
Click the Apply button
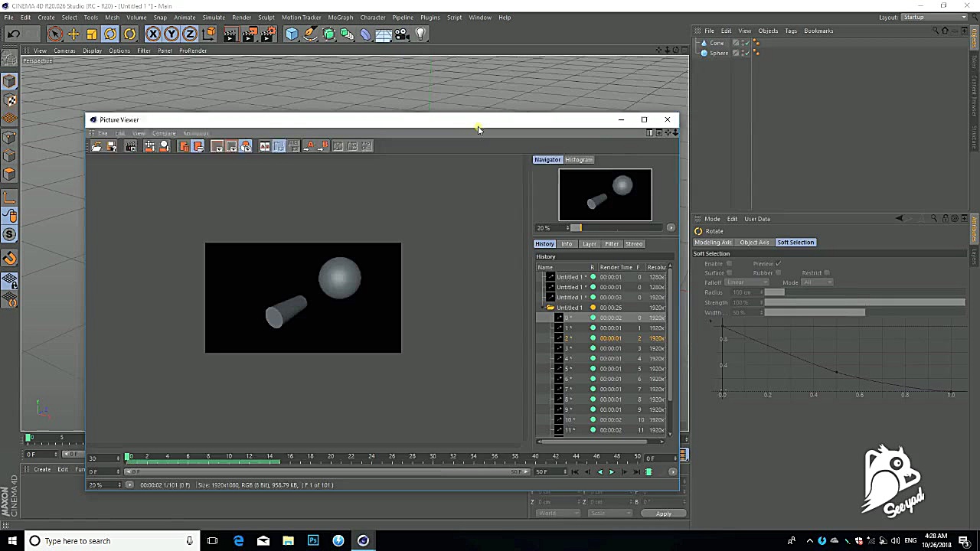tap(663, 514)
